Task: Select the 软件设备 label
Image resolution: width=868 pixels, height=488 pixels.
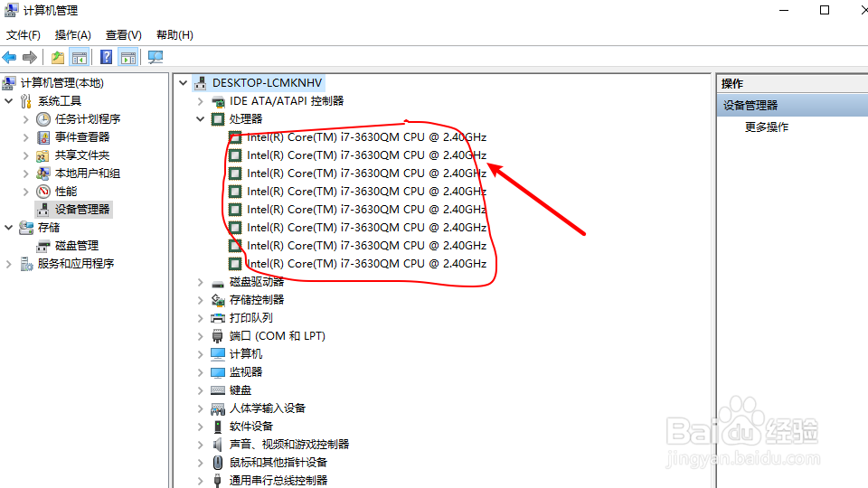Action: [x=251, y=427]
